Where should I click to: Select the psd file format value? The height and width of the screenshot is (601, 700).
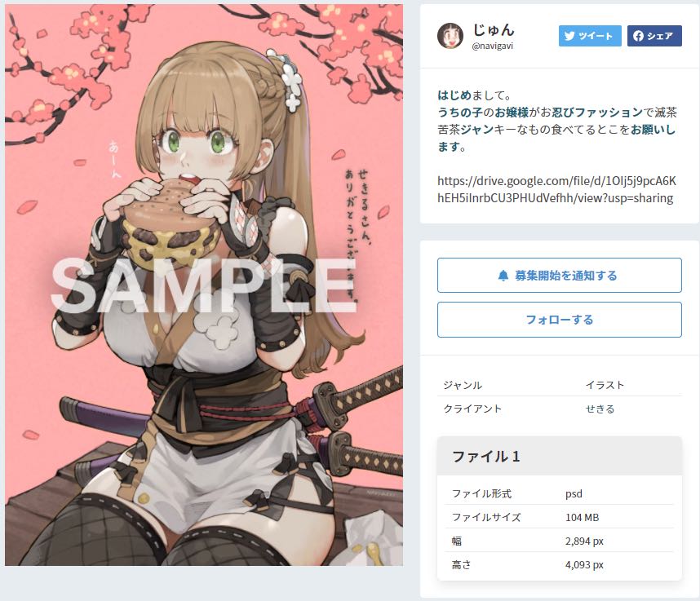point(574,493)
